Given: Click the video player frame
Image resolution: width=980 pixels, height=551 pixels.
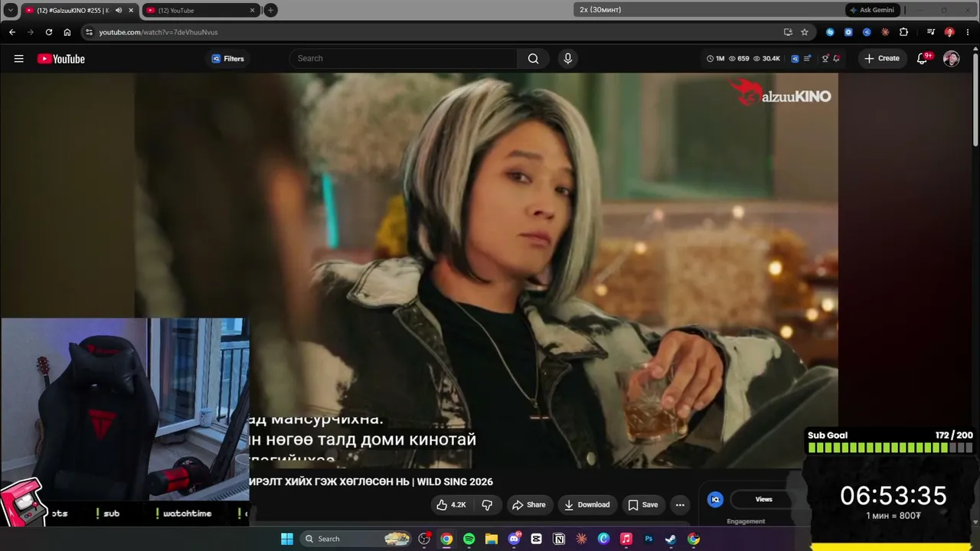Looking at the screenshot, I should click(x=486, y=269).
